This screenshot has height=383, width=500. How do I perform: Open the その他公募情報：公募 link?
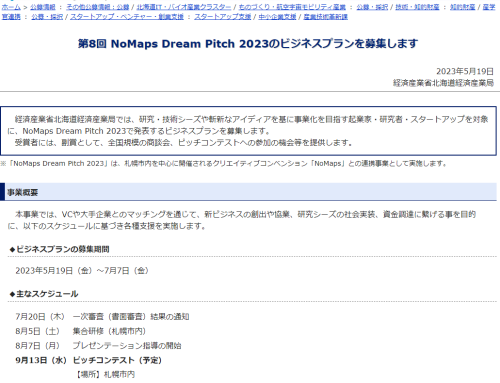[98, 7]
